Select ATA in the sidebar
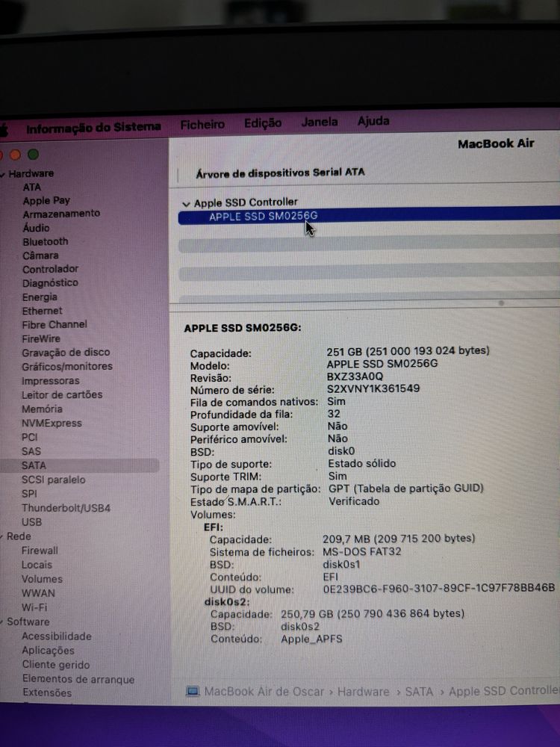The height and width of the screenshot is (747, 560). [32, 187]
